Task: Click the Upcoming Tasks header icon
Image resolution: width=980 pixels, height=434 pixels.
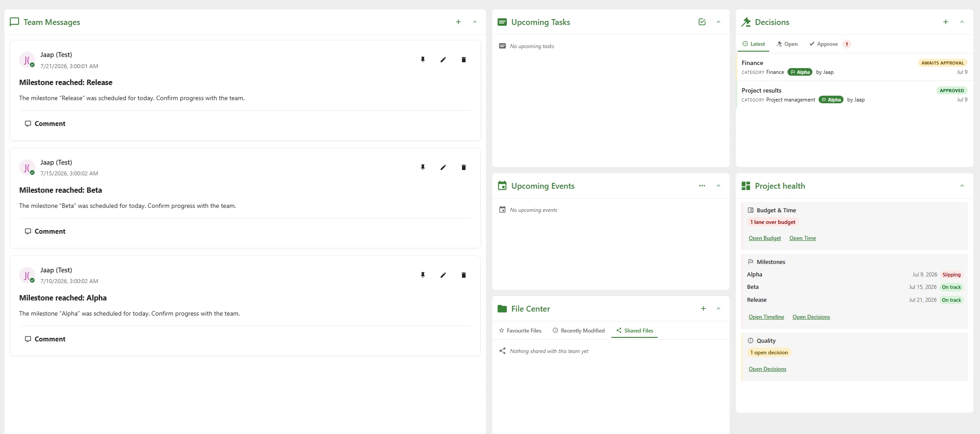Action: tap(502, 22)
